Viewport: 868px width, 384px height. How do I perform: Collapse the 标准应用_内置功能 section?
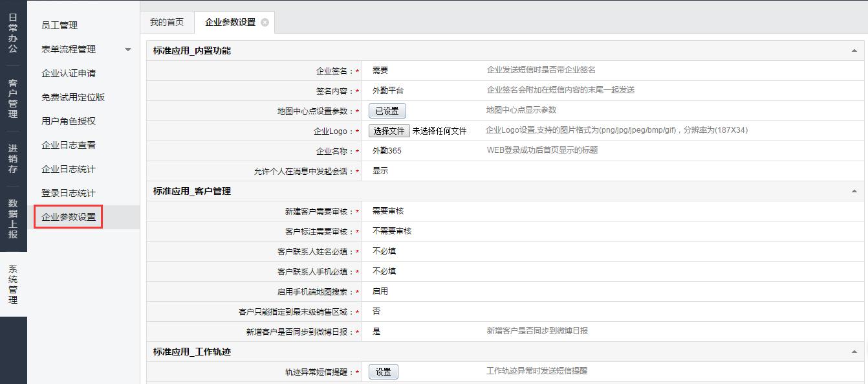[x=854, y=51]
